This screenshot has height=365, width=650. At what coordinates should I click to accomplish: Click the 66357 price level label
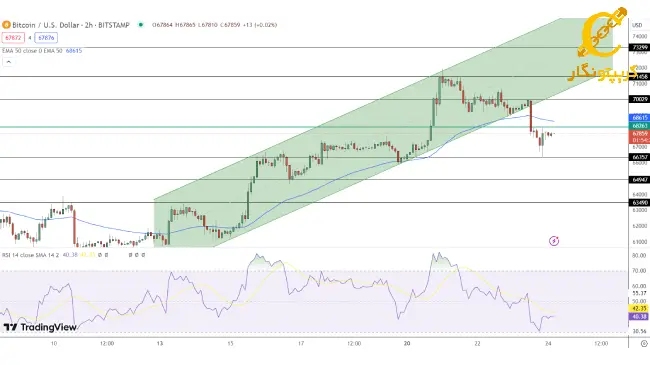point(640,157)
